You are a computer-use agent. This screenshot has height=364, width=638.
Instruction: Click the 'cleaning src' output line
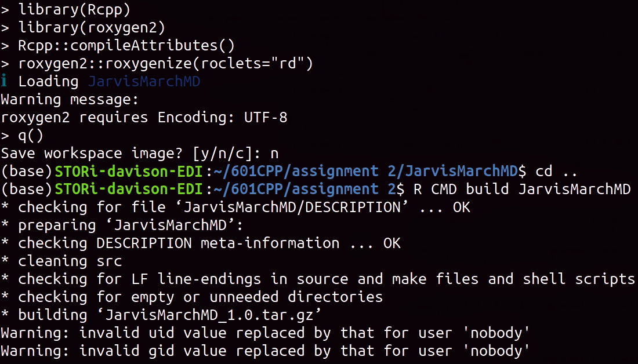point(61,261)
